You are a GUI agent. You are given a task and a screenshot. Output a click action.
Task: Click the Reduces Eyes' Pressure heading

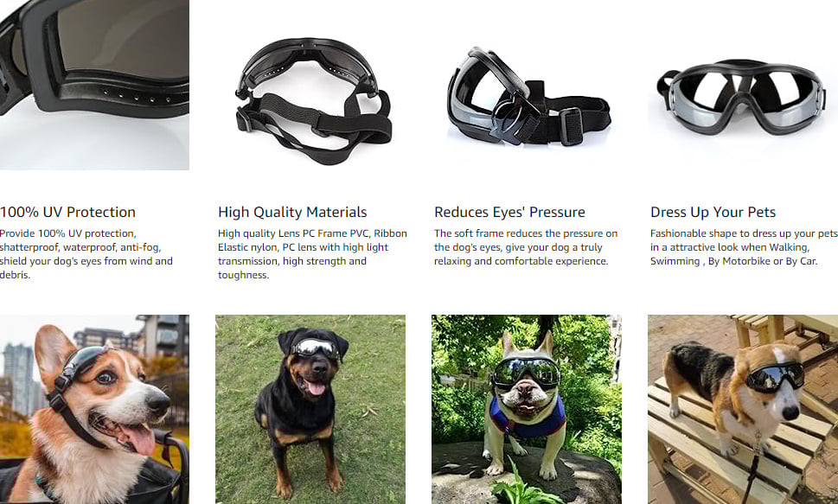coord(509,212)
